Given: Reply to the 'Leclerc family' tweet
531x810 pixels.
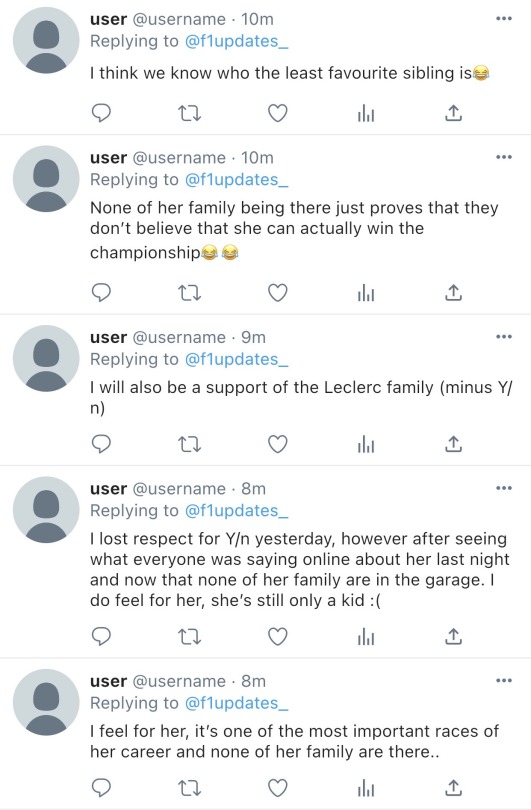Looking at the screenshot, I should click(101, 444).
